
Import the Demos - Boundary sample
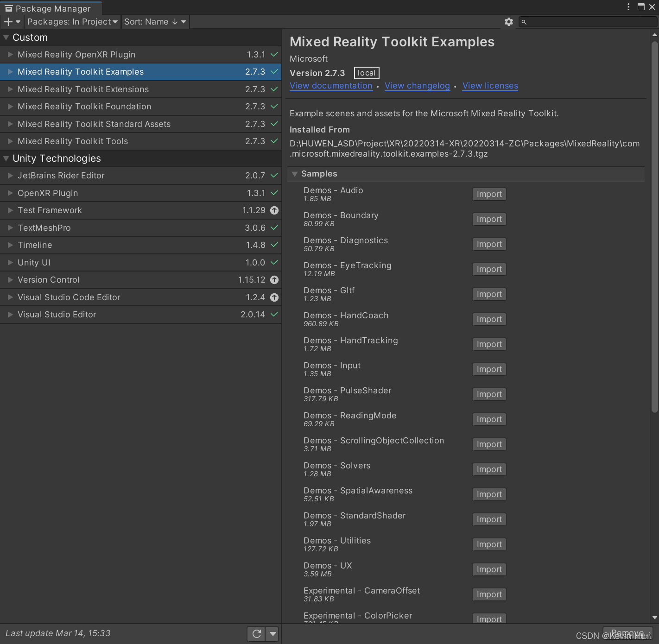pyautogui.click(x=489, y=219)
